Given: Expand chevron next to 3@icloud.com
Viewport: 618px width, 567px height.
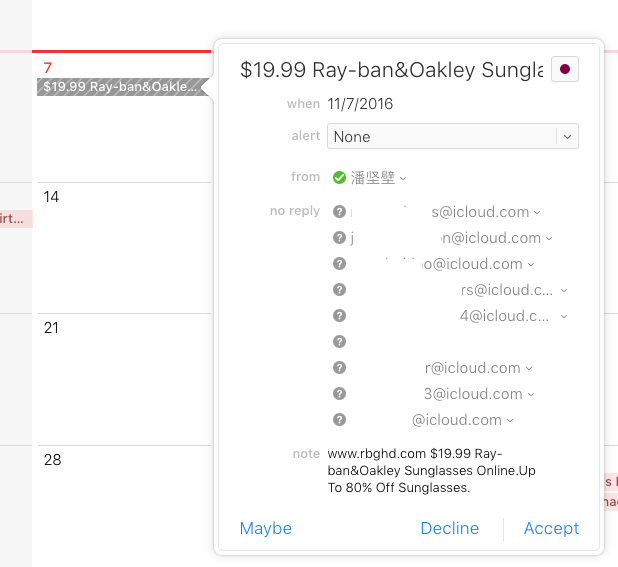Looking at the screenshot, I should [x=531, y=394].
